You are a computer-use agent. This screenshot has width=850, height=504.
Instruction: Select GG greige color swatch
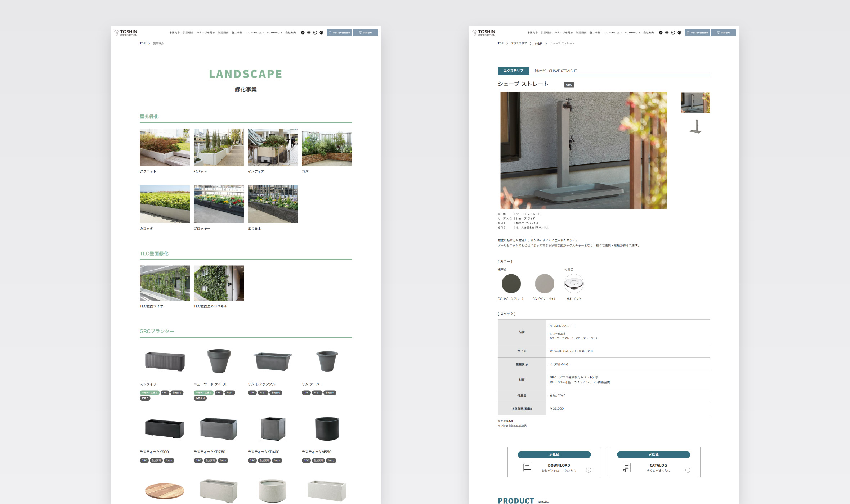click(x=544, y=284)
